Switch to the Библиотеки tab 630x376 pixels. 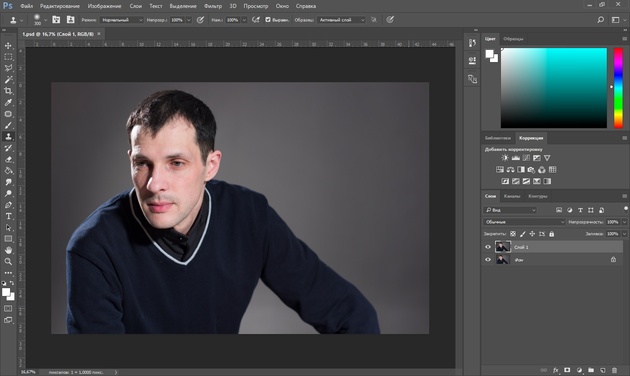pos(497,138)
